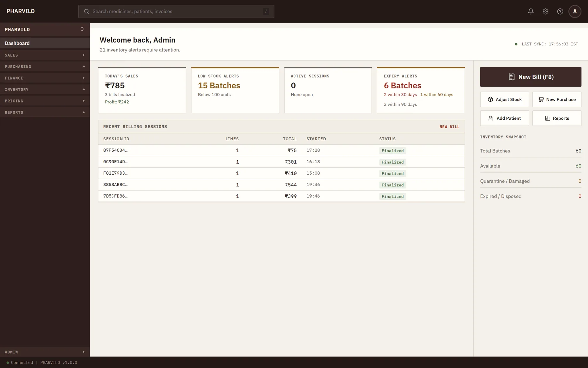Open settings gear icon

546,11
